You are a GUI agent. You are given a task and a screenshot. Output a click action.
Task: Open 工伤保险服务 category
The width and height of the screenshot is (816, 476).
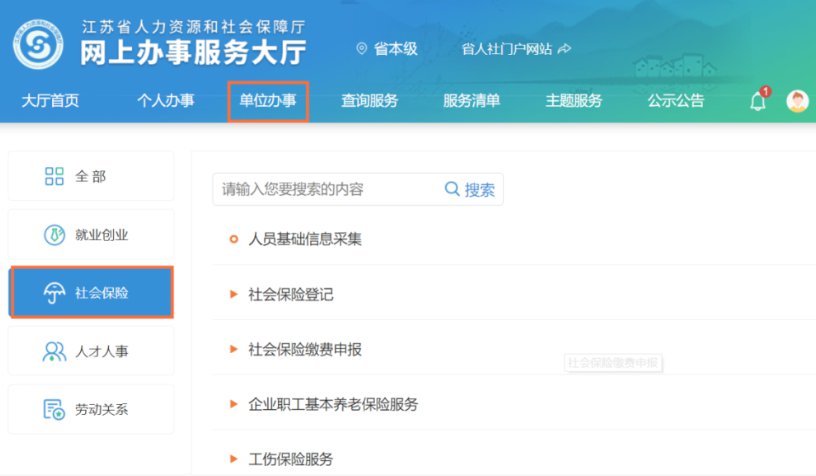291,459
